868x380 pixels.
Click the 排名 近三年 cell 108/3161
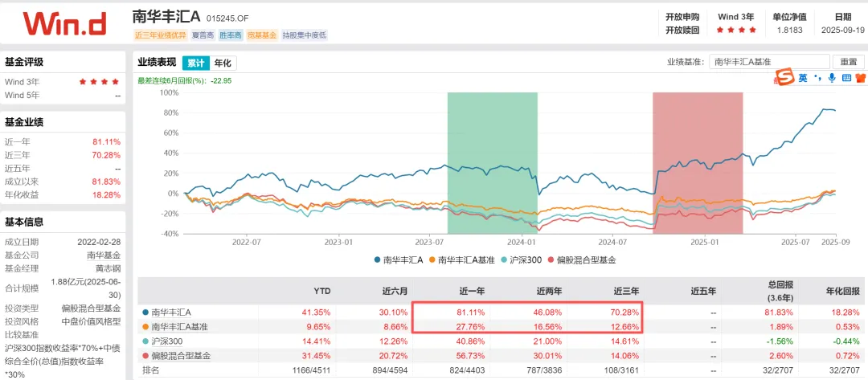[x=623, y=370]
